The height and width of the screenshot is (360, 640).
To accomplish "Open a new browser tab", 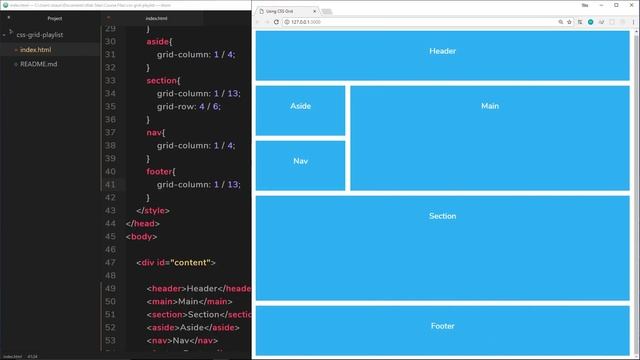I will point(327,11).
